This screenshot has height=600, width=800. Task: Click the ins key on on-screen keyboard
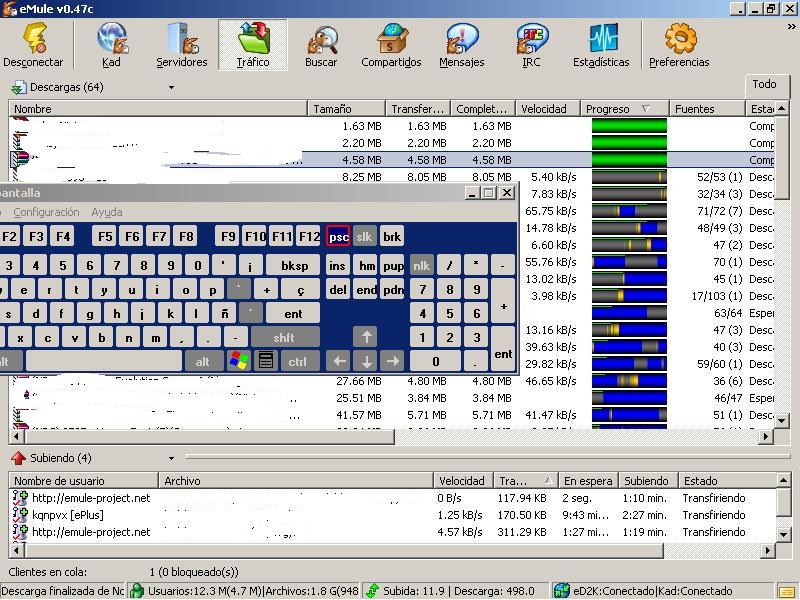(x=337, y=265)
